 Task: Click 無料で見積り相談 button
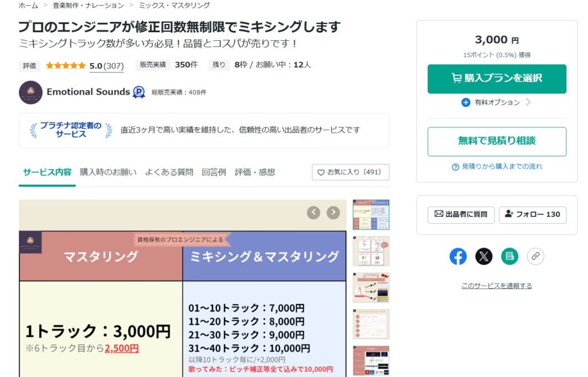point(497,141)
